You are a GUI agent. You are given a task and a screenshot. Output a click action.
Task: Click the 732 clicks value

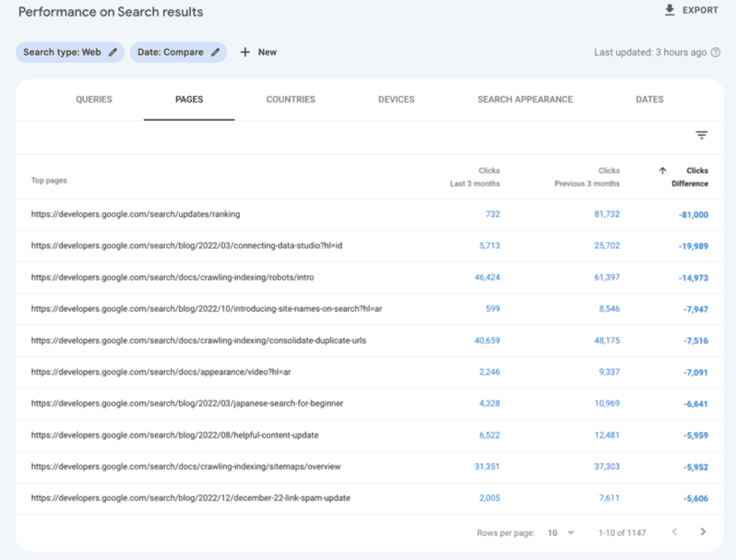click(x=492, y=214)
